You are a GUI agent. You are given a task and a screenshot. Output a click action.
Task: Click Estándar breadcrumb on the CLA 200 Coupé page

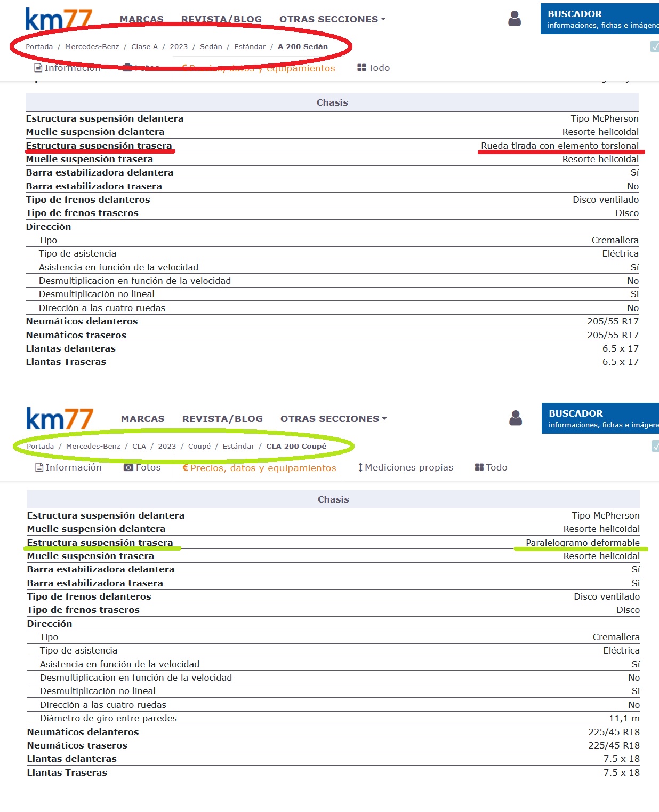[238, 446]
